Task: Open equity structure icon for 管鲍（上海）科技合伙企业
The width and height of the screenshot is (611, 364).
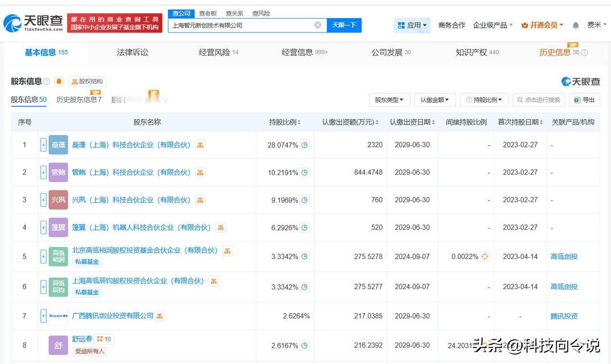Action: click(200, 173)
